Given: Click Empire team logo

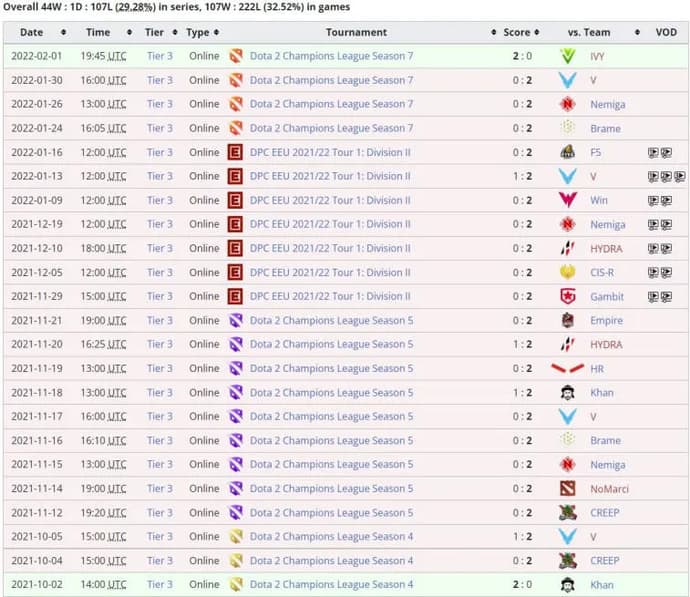Looking at the screenshot, I should [x=568, y=320].
